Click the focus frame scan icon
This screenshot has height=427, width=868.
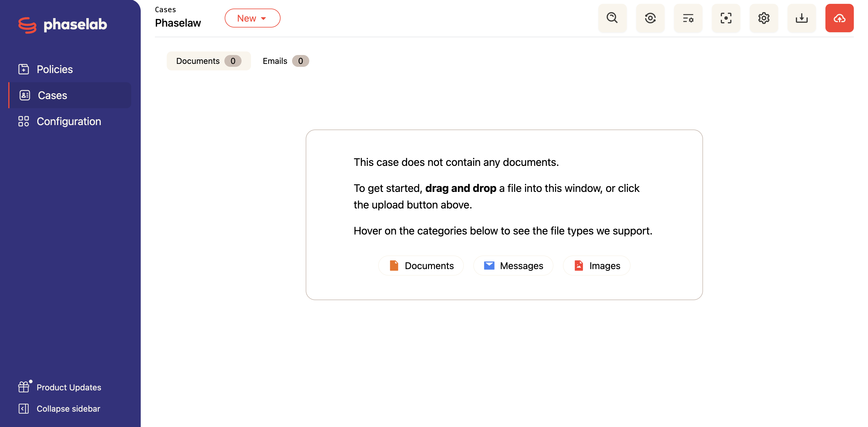pyautogui.click(x=726, y=18)
